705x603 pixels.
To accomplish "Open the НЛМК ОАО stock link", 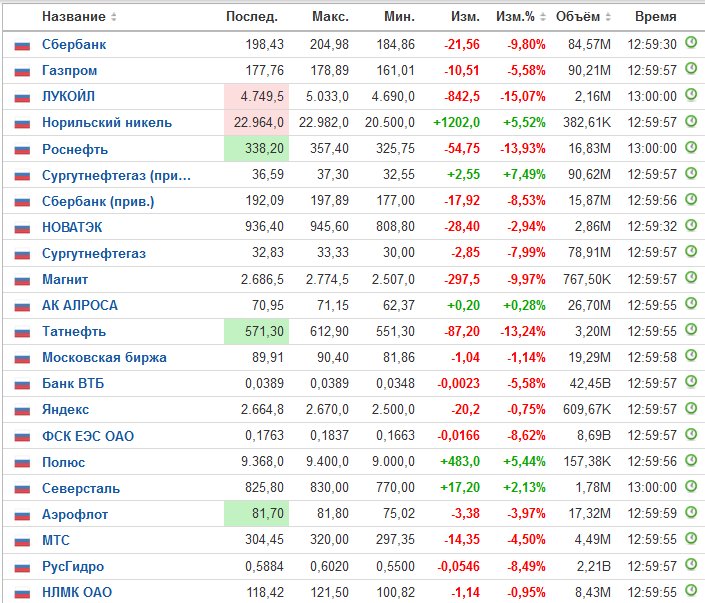I will [x=77, y=592].
